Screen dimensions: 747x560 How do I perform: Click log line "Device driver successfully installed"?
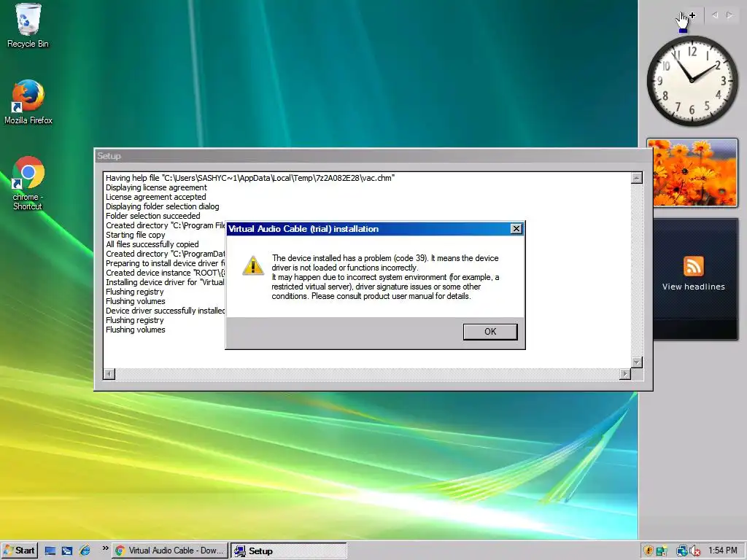(166, 311)
